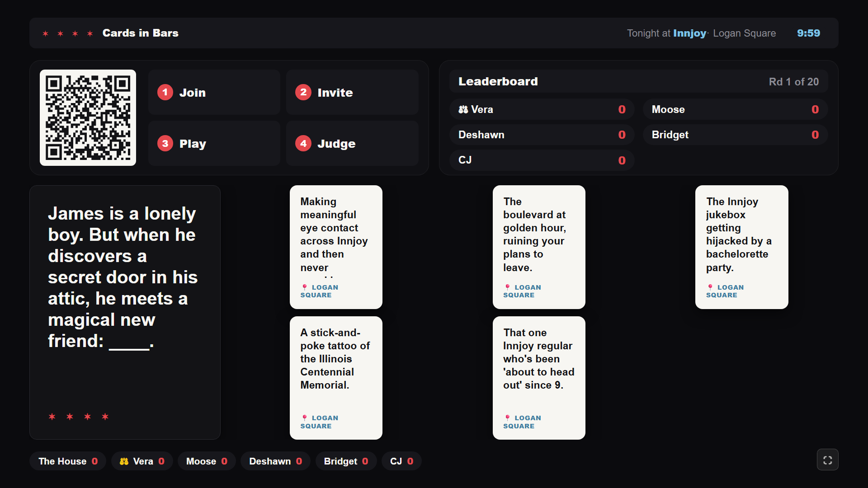Click the Logan Square header text
This screenshot has height=488, width=868.
[744, 33]
